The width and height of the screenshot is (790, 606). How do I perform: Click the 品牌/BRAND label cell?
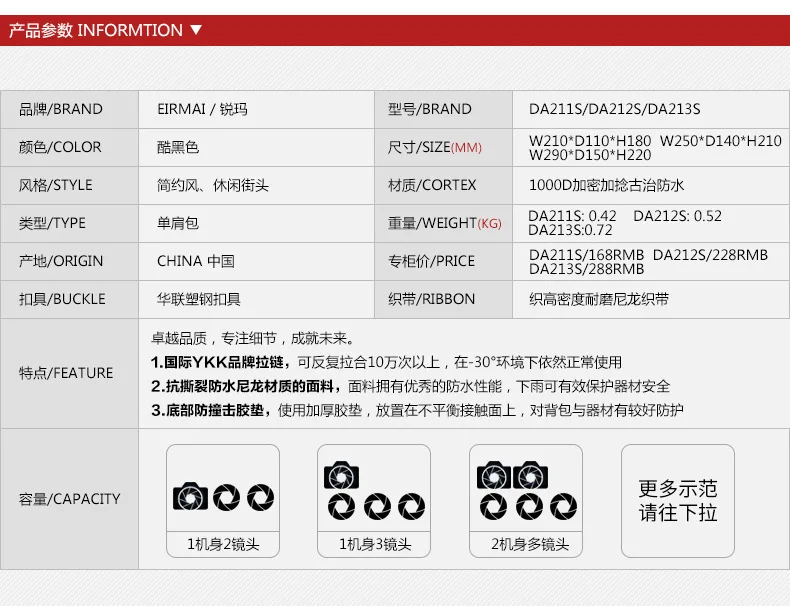[x=70, y=109]
